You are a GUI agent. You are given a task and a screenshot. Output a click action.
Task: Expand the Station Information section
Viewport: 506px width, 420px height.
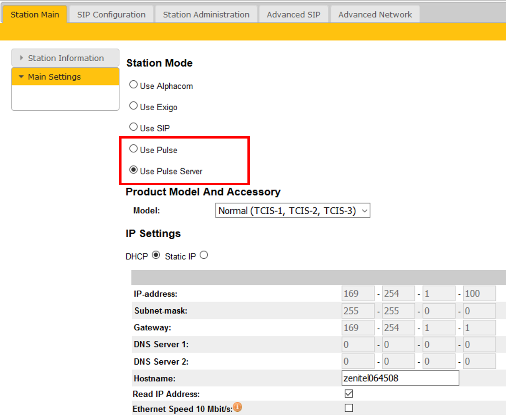point(65,58)
